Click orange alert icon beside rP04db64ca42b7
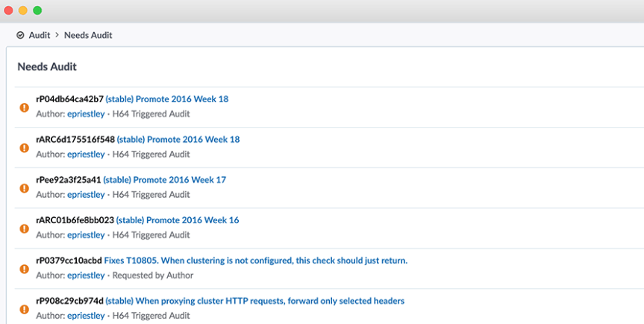 coord(24,107)
